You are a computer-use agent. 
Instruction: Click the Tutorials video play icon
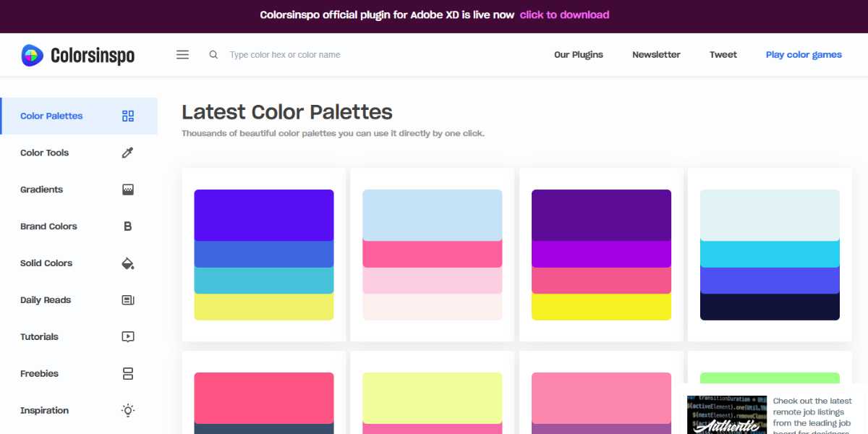click(x=127, y=336)
